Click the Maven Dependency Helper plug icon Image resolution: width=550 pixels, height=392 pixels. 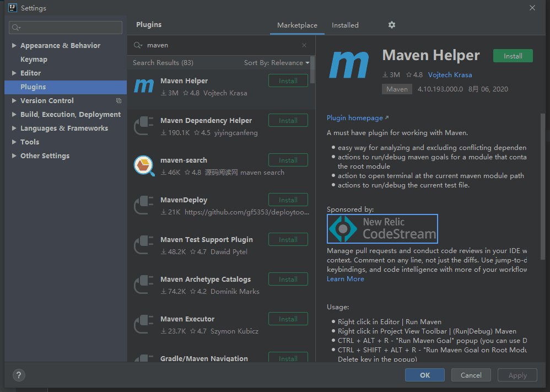144,126
